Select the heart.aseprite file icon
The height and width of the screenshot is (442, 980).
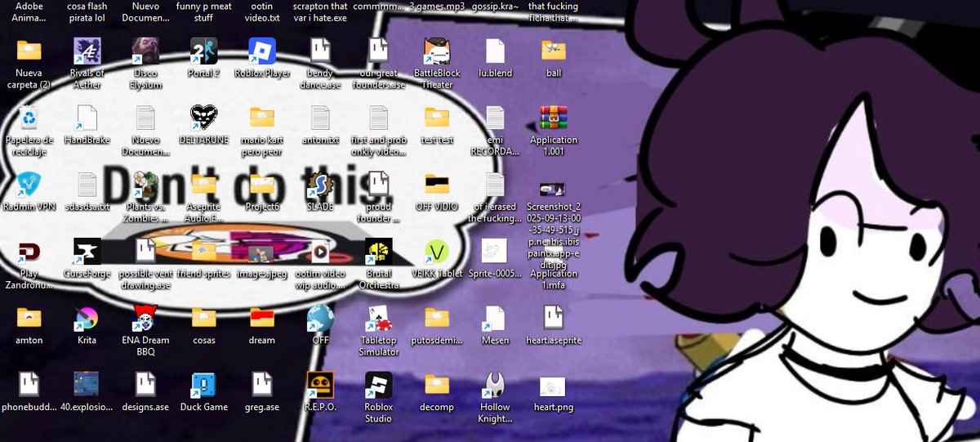[554, 318]
